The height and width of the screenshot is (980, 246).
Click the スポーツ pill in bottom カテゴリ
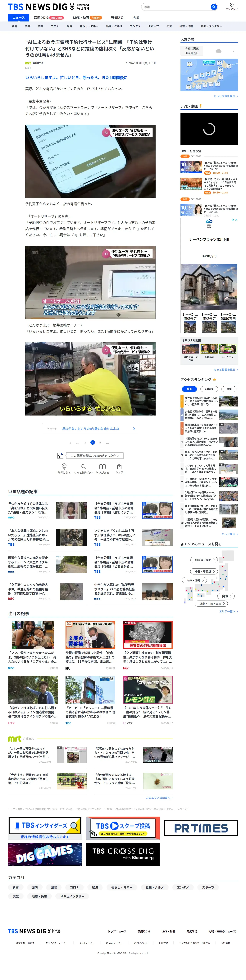click(208, 887)
